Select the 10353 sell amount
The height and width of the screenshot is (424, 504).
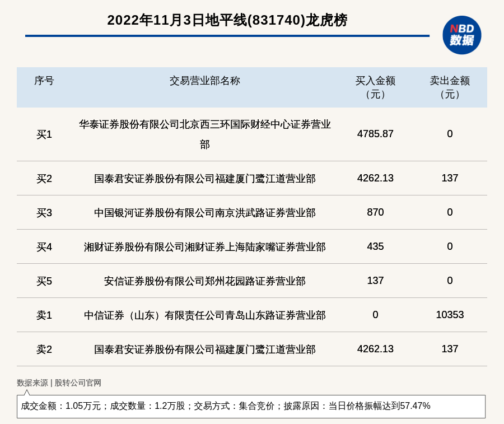click(450, 315)
